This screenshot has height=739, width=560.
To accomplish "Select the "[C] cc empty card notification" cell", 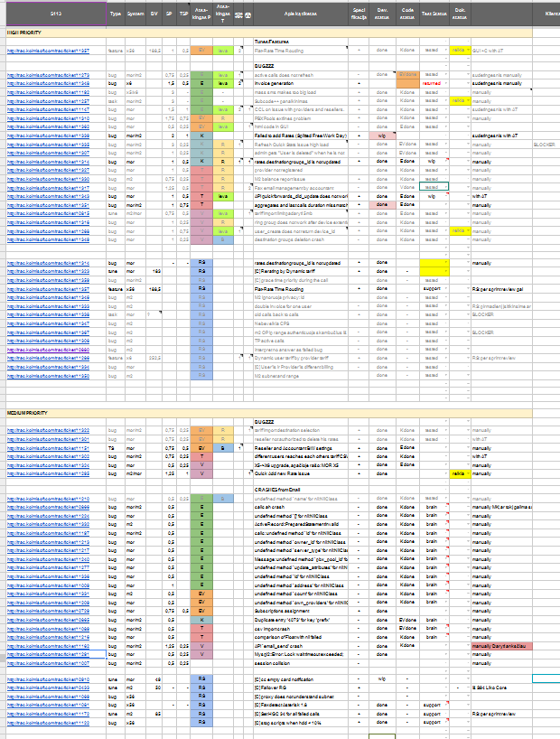I will click(301, 679).
